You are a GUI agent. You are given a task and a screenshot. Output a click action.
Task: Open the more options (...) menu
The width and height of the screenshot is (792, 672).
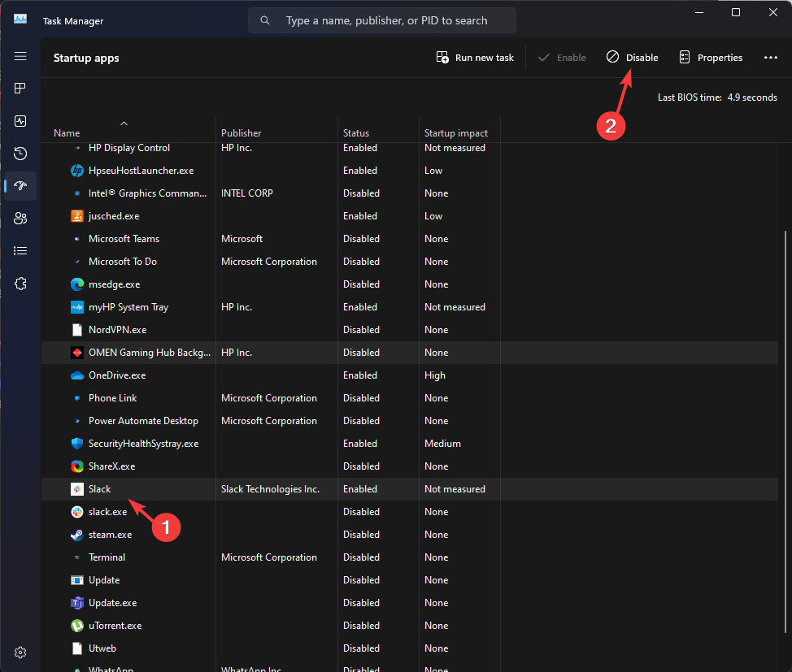[x=769, y=57]
